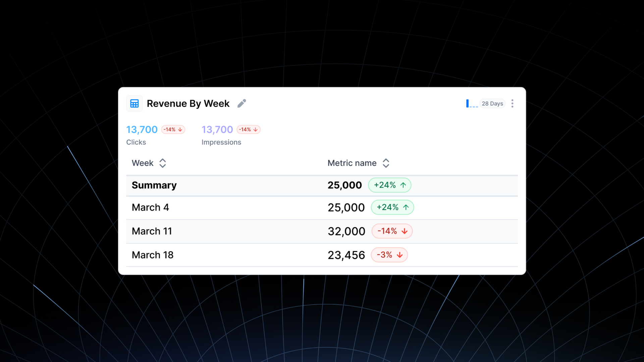
Task: Sort by Metric name column arrows
Action: click(386, 163)
